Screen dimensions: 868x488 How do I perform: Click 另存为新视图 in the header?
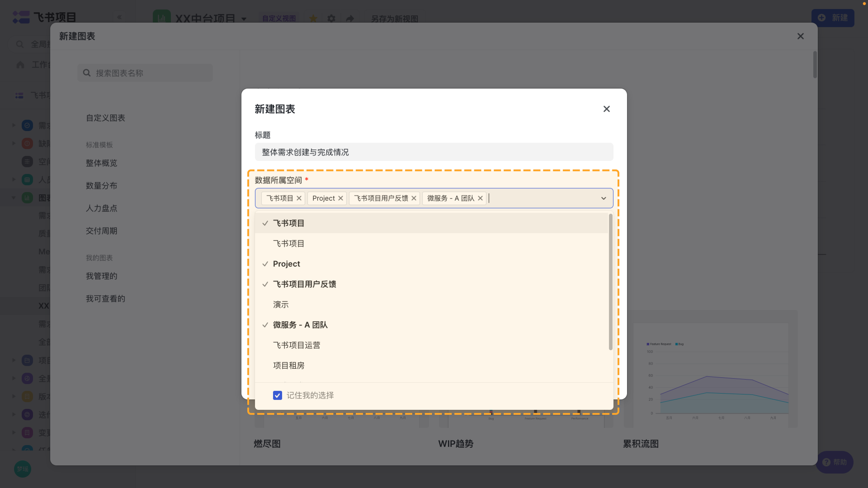(395, 19)
